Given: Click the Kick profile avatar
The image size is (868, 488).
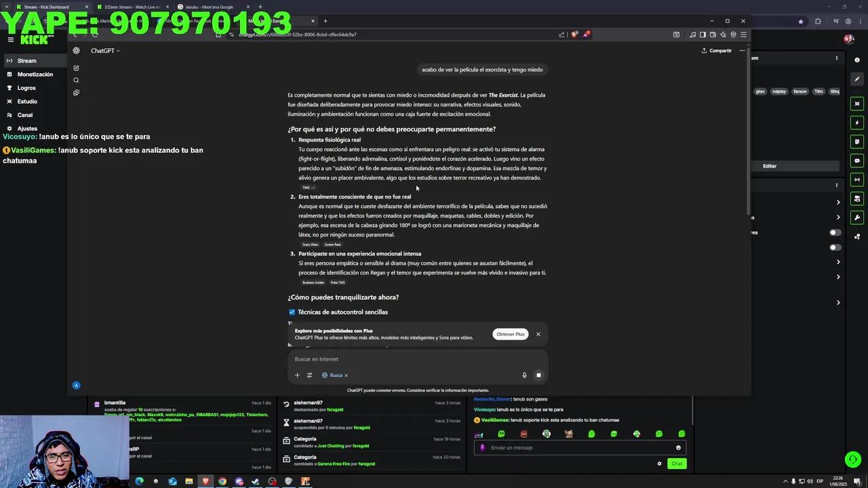Looking at the screenshot, I should pos(848,39).
